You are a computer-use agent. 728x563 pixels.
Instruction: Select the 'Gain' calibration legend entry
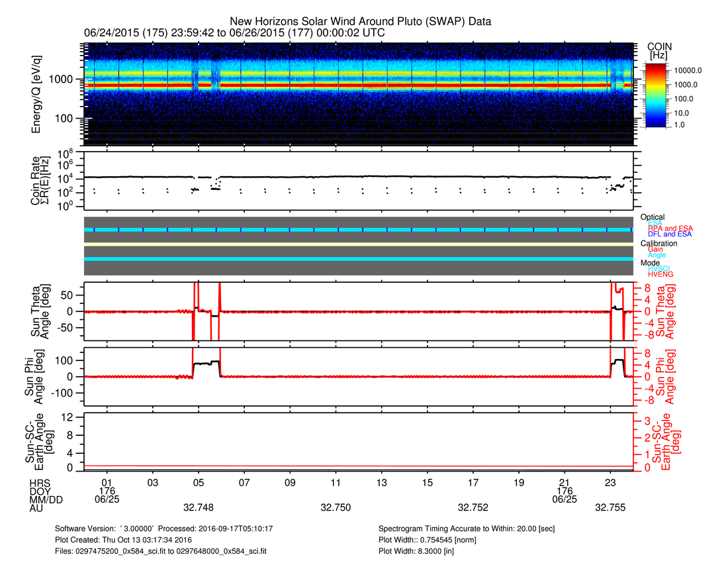658,249
